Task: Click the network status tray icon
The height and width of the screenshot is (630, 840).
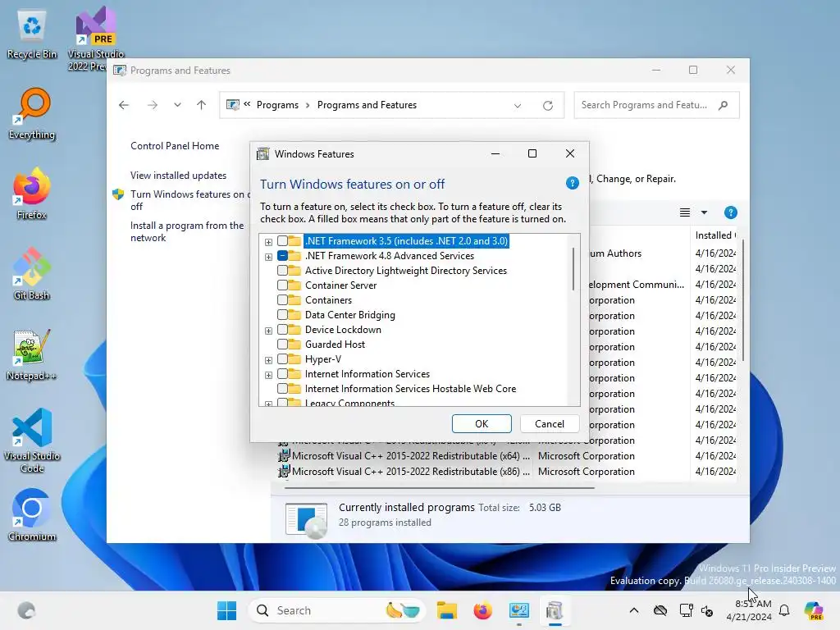Action: tap(686, 610)
